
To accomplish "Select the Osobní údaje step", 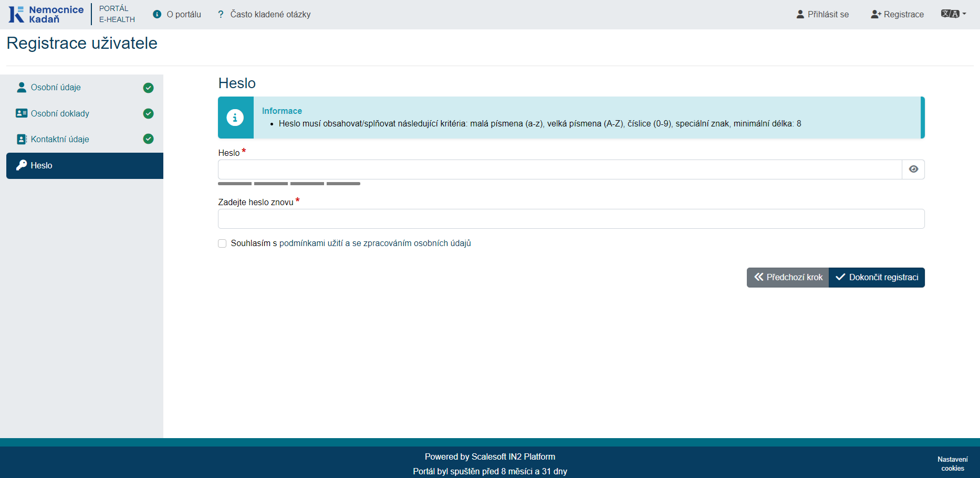I will point(85,88).
